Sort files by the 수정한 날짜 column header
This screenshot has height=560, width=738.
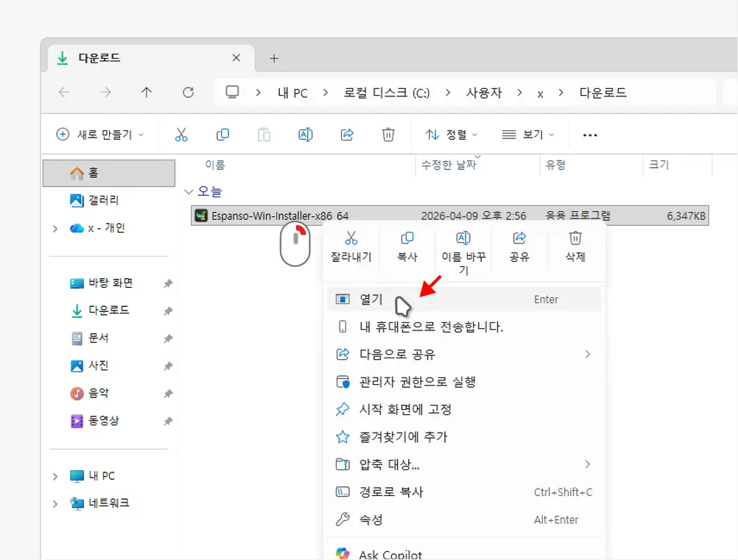(448, 164)
